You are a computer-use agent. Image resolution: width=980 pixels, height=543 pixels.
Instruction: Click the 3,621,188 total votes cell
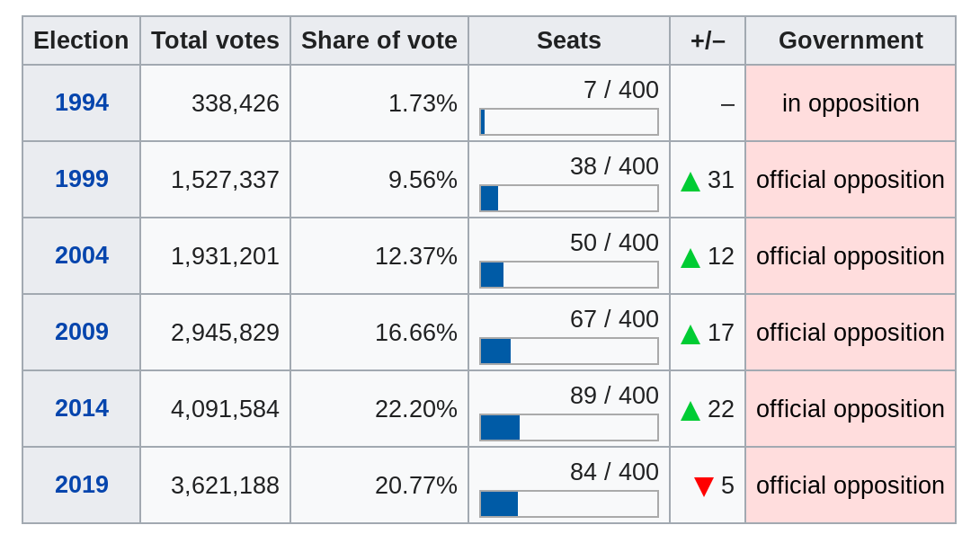click(225, 485)
